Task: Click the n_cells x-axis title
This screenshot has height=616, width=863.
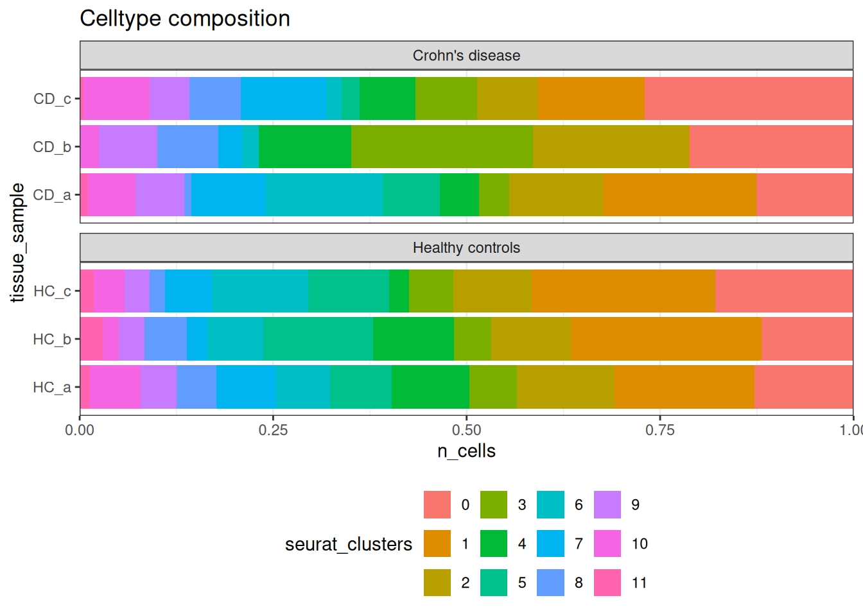Action: tap(466, 451)
